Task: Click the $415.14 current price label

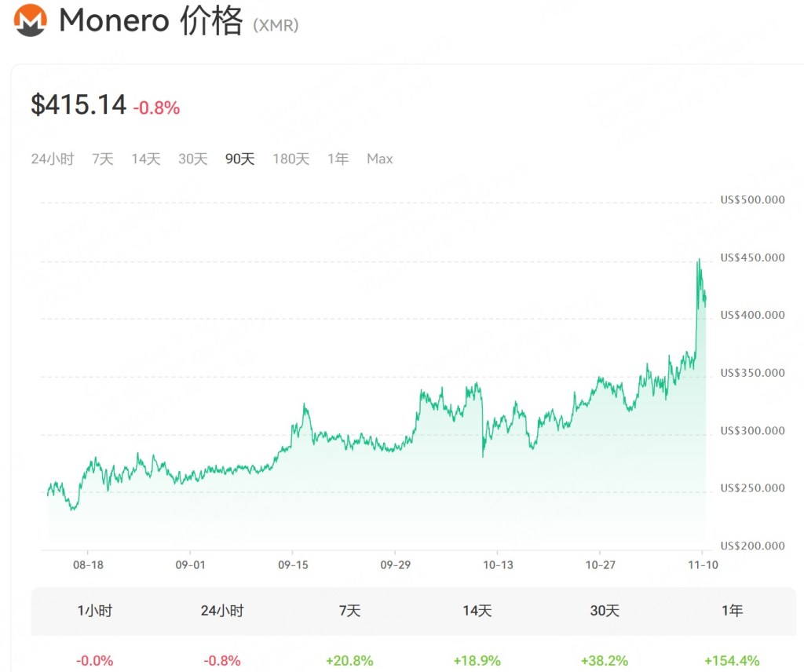Action: click(79, 104)
